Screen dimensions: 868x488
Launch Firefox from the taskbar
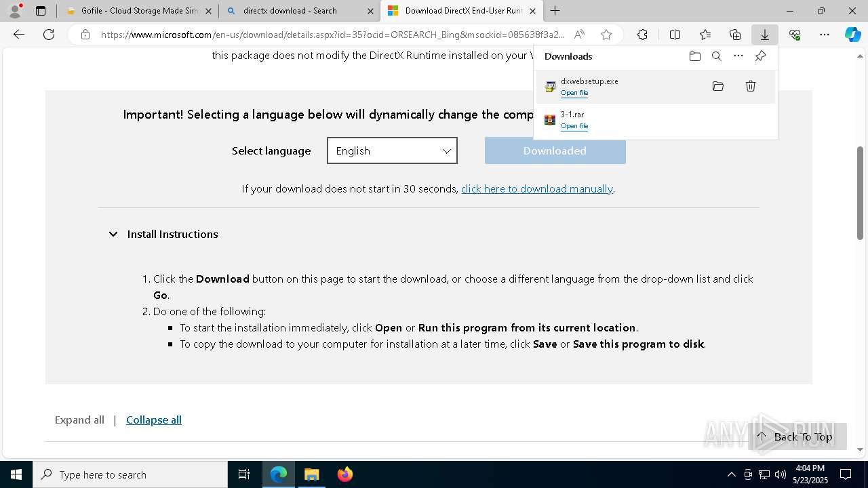pyautogui.click(x=344, y=474)
